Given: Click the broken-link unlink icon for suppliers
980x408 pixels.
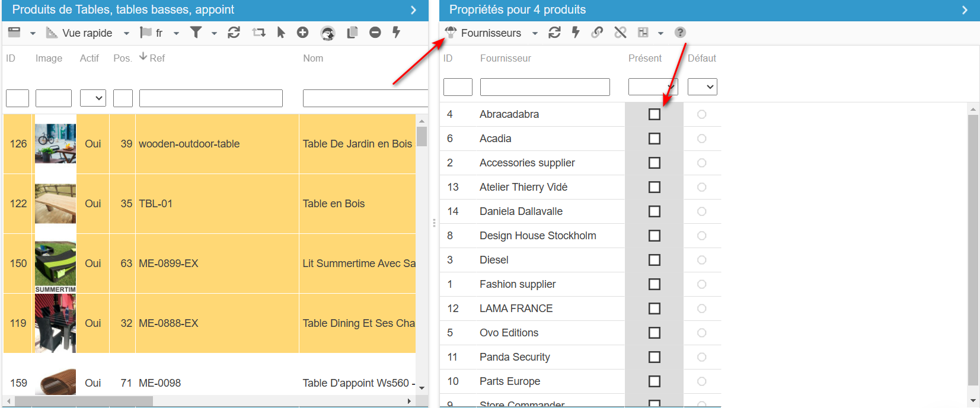Looking at the screenshot, I should pyautogui.click(x=620, y=33).
